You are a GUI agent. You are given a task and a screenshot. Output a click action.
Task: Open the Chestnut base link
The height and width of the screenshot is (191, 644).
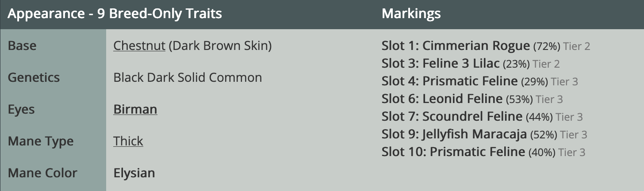139,46
